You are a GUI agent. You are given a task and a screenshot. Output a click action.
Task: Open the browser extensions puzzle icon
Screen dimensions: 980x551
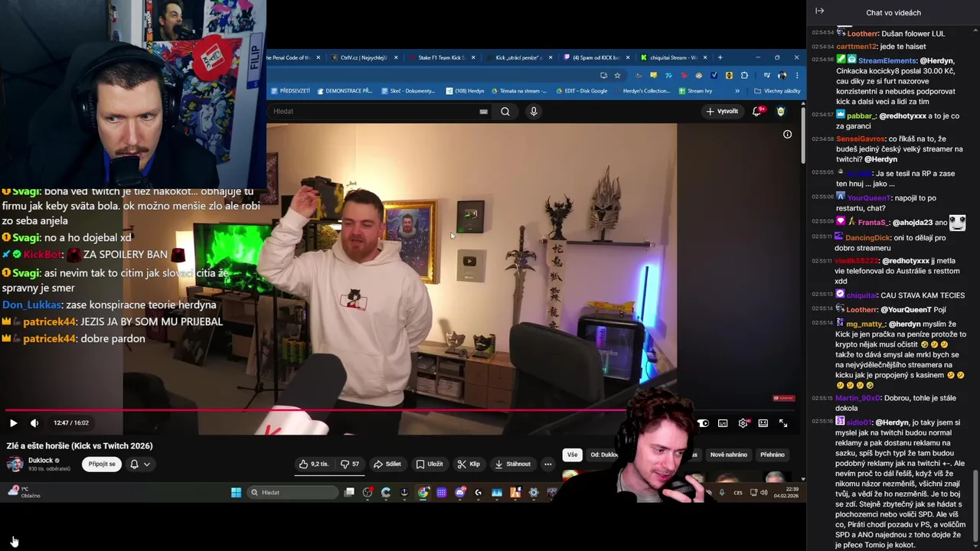(744, 76)
